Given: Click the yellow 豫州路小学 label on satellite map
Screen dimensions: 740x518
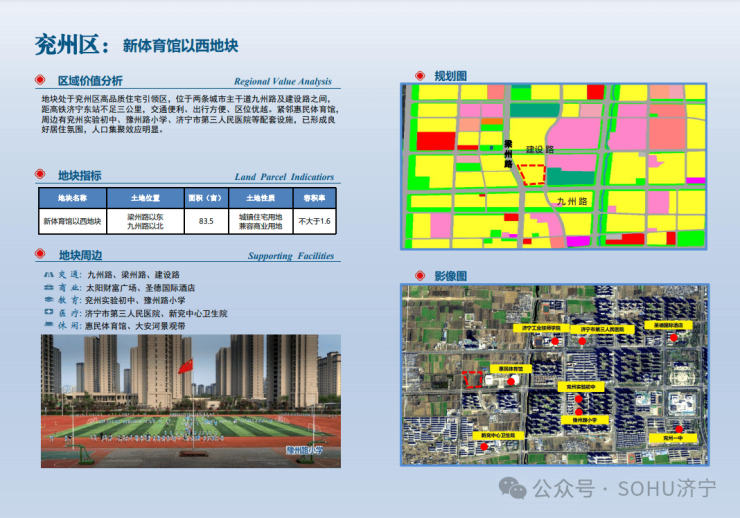Looking at the screenshot, I should [x=585, y=420].
